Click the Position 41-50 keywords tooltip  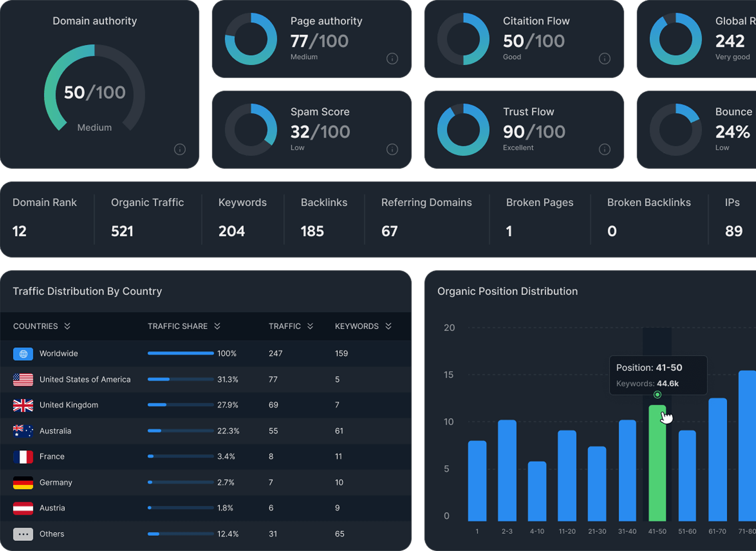(x=659, y=375)
